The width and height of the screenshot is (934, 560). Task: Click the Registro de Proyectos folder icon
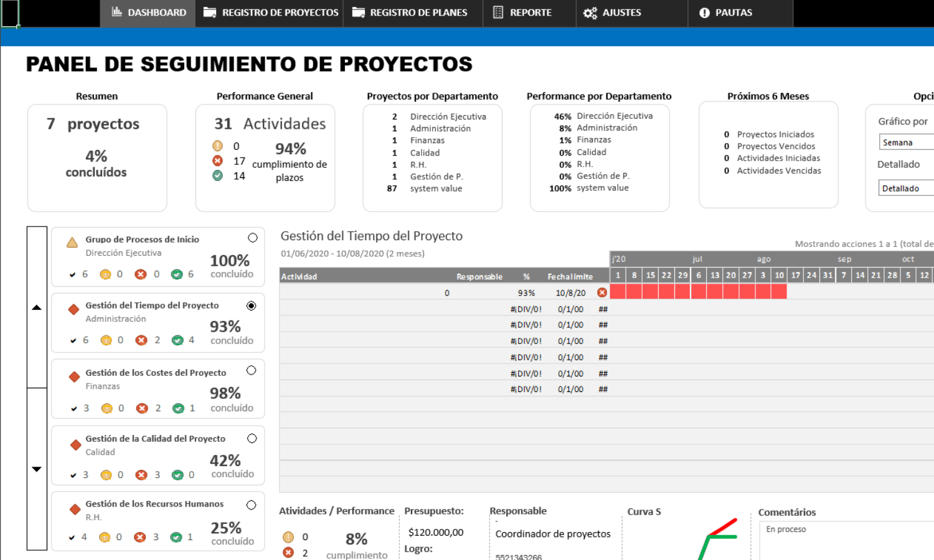click(210, 12)
